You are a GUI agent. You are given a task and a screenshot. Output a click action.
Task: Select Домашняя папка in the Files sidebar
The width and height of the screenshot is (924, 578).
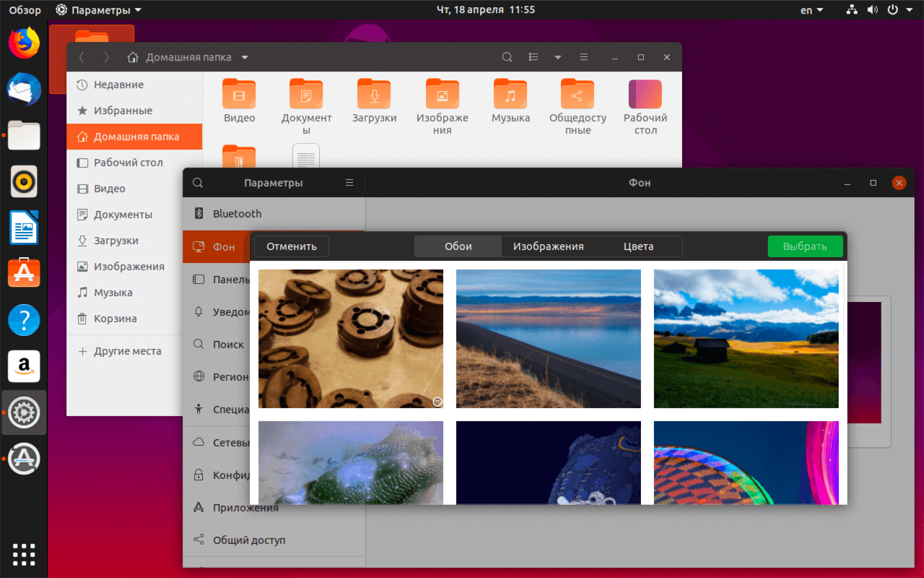coord(134,137)
